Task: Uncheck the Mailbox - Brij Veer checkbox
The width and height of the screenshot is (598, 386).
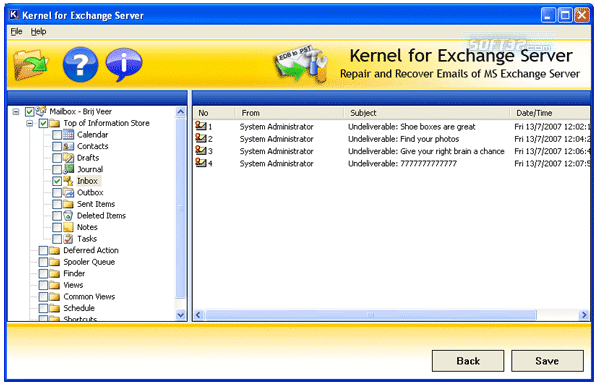Action: (x=29, y=111)
